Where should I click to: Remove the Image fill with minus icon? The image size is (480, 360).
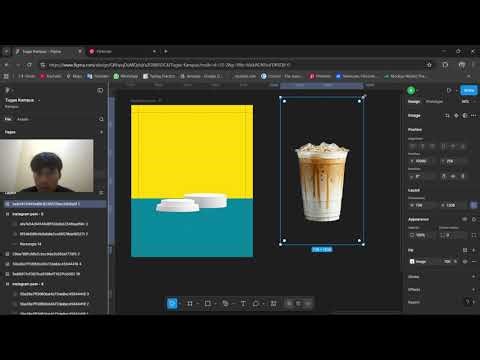(474, 262)
